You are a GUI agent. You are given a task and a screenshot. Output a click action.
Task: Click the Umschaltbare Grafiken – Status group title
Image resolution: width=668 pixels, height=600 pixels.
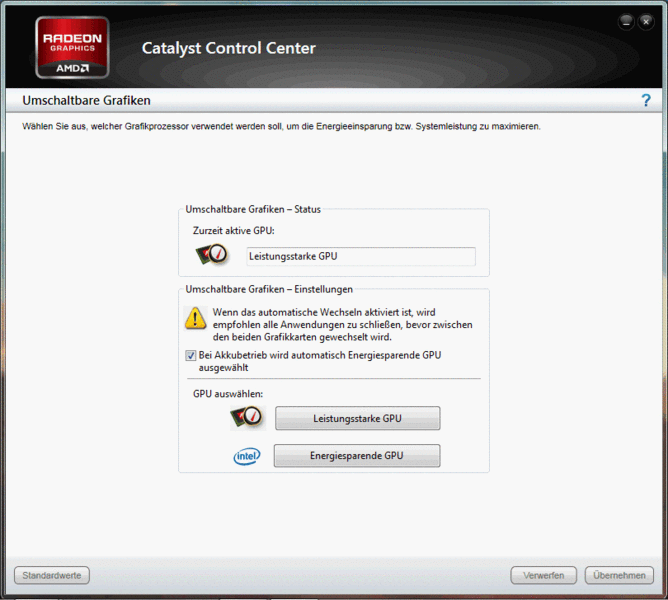click(253, 209)
